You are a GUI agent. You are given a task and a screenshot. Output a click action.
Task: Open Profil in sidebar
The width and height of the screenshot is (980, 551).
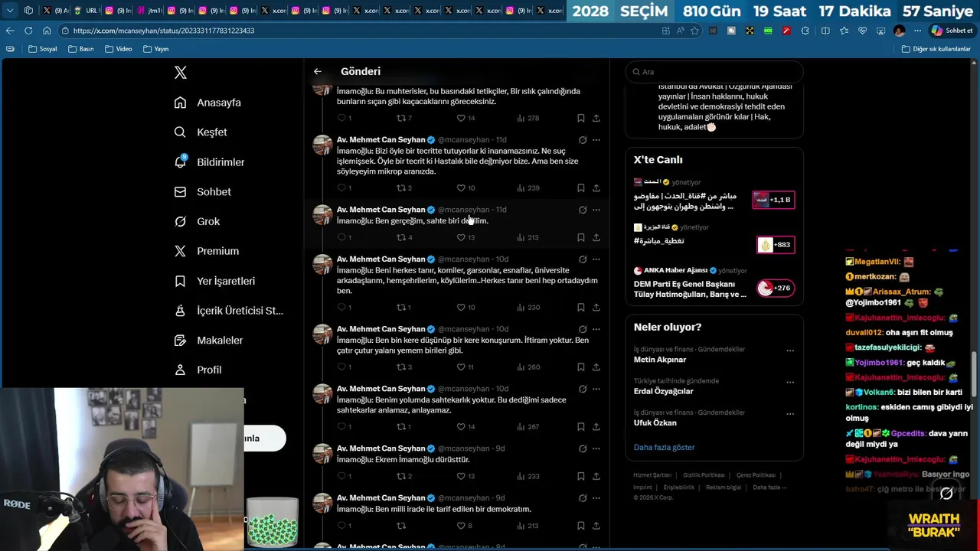[x=198, y=370]
